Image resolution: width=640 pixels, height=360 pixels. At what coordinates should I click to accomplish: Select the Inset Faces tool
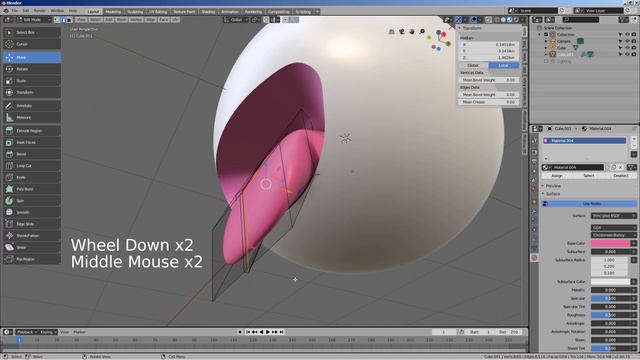point(32,142)
